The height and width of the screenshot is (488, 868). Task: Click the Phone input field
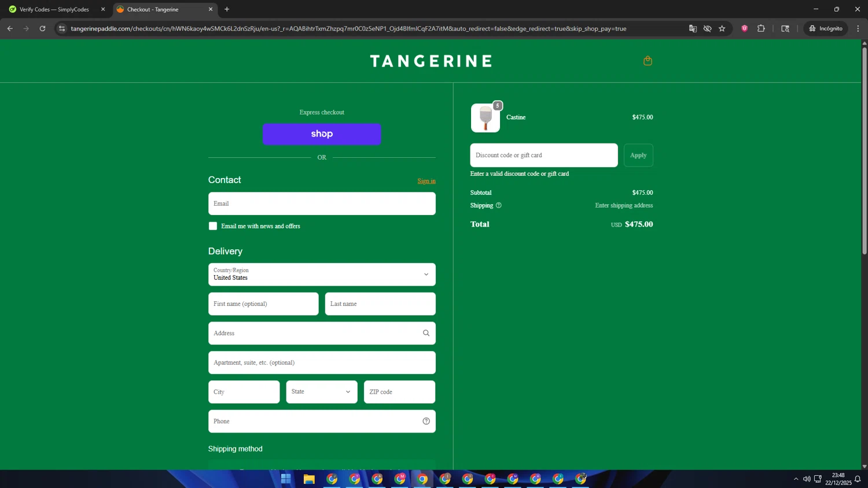click(322, 421)
